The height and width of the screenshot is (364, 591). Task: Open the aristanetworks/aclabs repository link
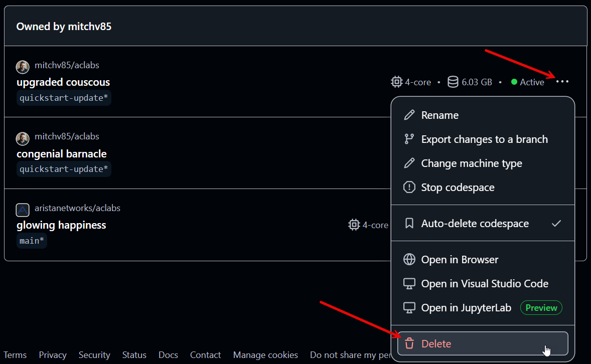coord(77,208)
